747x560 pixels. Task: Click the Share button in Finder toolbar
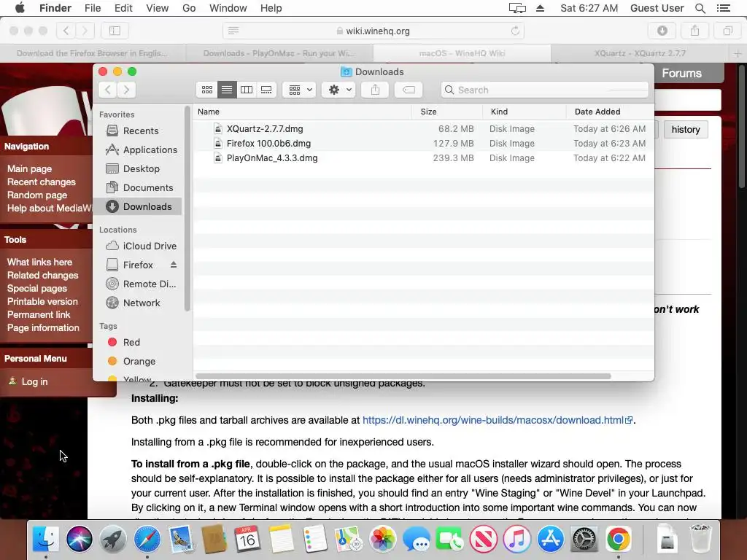[376, 90]
